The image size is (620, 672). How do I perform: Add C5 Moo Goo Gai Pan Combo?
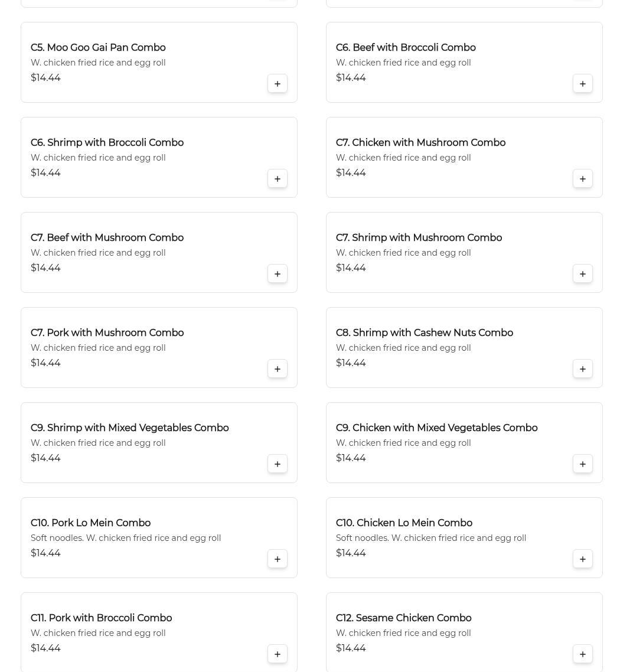tap(278, 84)
